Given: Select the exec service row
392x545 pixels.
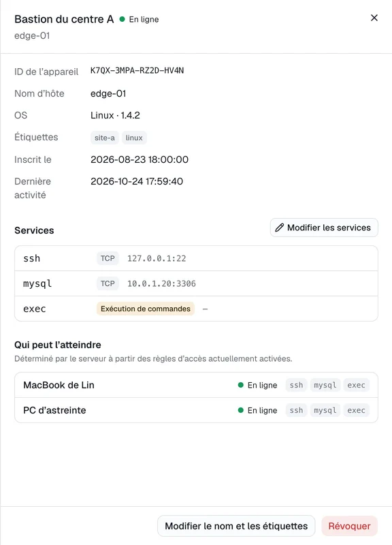Looking at the screenshot, I should [x=196, y=309].
